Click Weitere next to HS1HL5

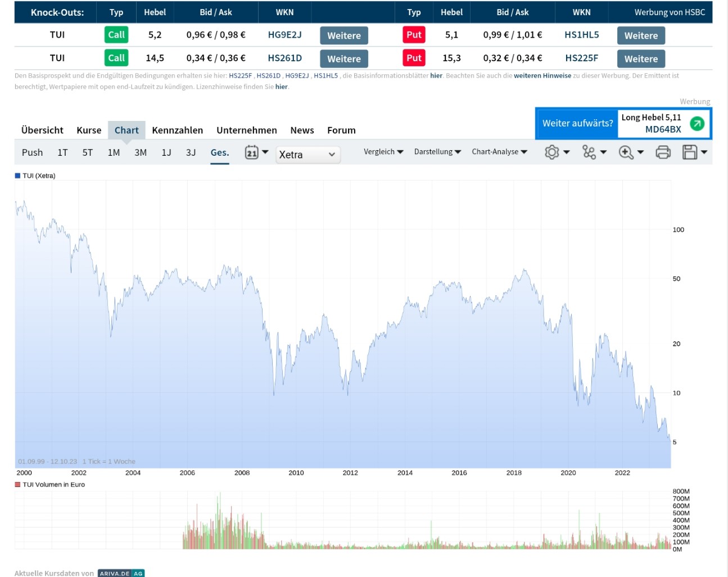[x=641, y=35]
